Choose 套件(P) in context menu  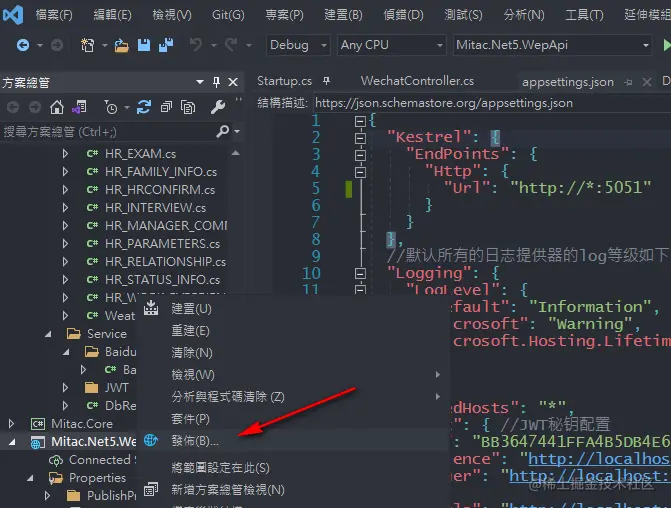[293, 419]
